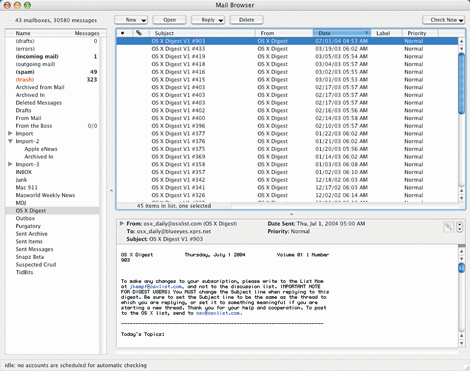Screen dimensions: 470x371
Task: Select message OS X Digest V1 #903
Action: point(287,41)
